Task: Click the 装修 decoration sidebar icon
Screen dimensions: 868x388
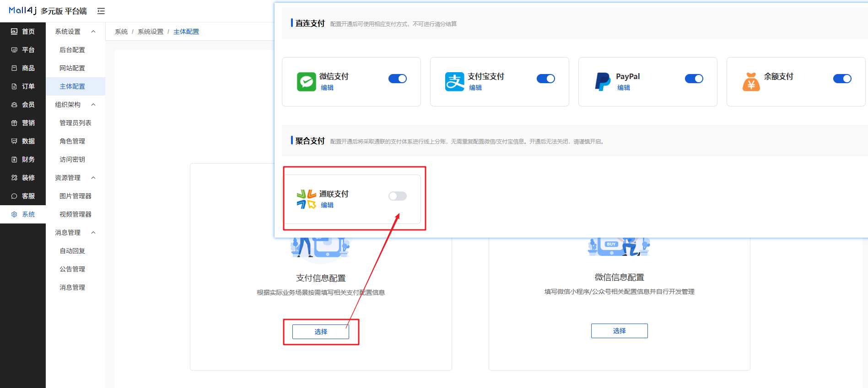Action: [x=14, y=178]
